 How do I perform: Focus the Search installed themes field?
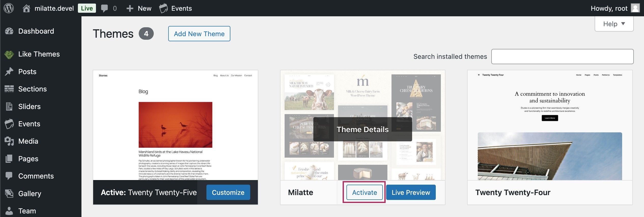[x=562, y=57]
